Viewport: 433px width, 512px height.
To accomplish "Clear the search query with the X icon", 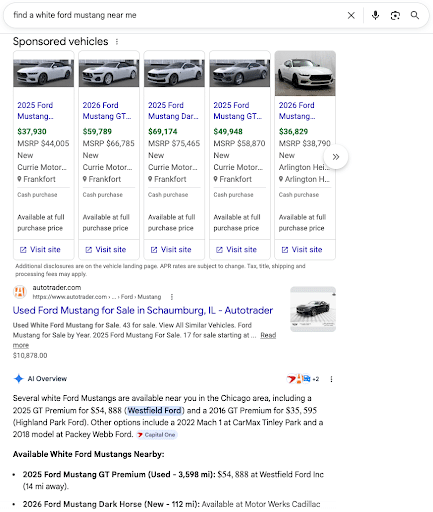I will [351, 15].
